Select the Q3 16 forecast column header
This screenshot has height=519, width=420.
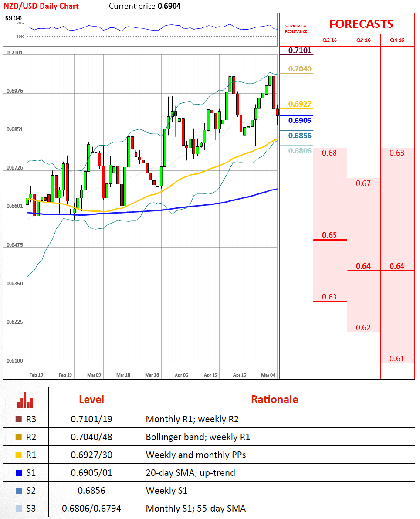click(x=363, y=40)
